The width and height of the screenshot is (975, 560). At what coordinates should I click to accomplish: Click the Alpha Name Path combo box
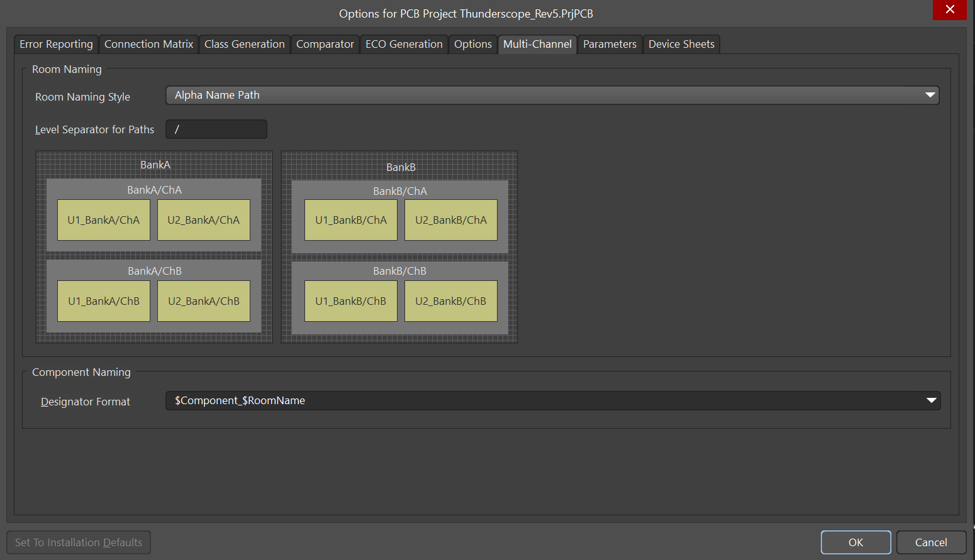(x=541, y=95)
